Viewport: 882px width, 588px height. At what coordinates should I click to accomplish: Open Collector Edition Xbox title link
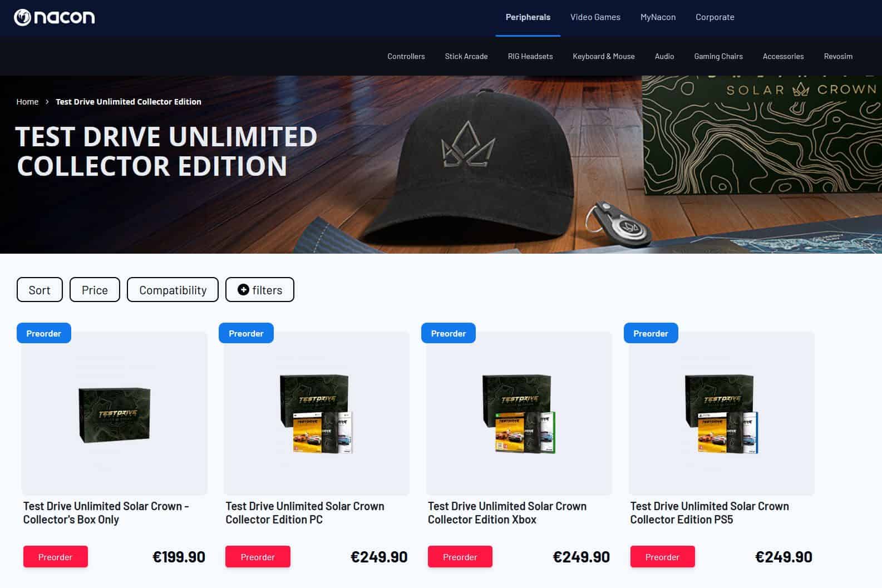tap(507, 513)
